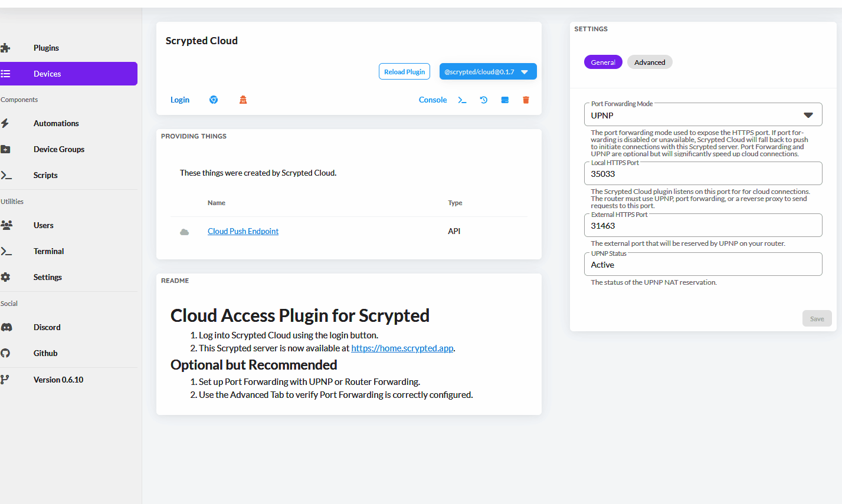Viewport: 842px width, 504px height.
Task: Open the https://home.scrypted.app link
Action: click(x=402, y=348)
